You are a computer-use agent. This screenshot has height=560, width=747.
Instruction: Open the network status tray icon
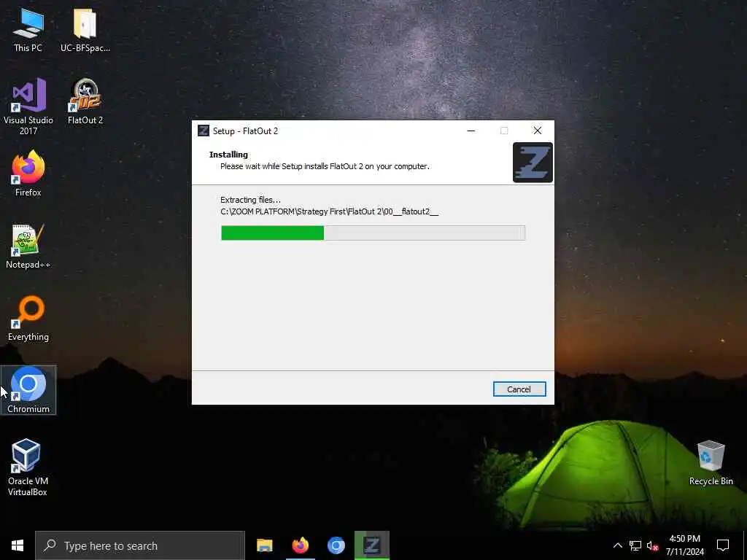coord(635,545)
